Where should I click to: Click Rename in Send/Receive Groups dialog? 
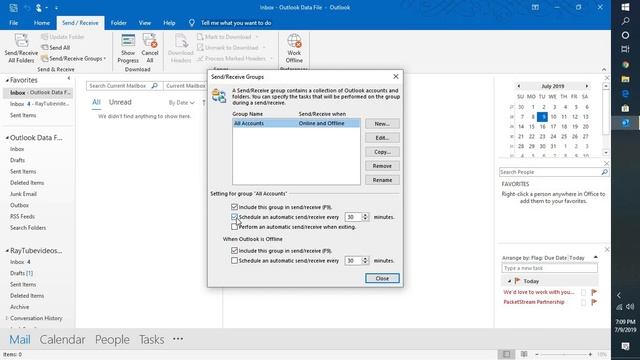382,180
